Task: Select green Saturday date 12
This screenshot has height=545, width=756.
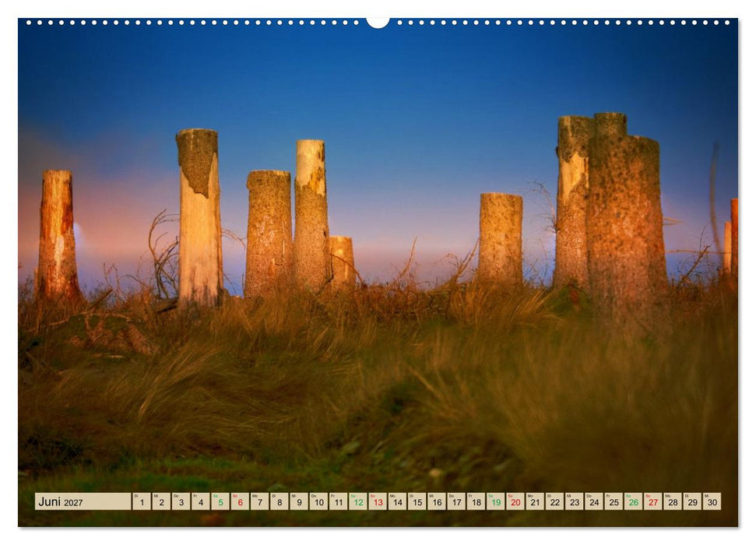Action: coord(358,501)
